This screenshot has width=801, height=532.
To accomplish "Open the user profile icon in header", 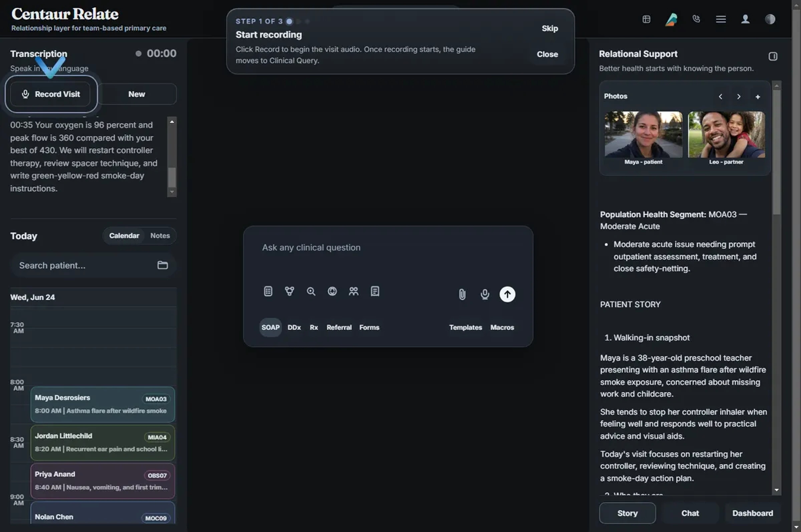I will pyautogui.click(x=745, y=19).
